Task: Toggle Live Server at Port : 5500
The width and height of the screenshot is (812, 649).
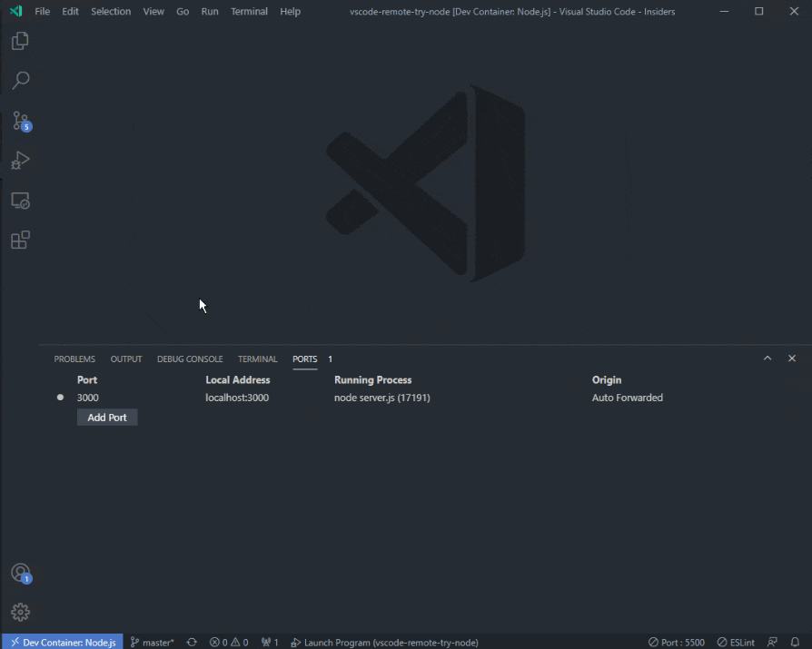Action: pyautogui.click(x=676, y=642)
